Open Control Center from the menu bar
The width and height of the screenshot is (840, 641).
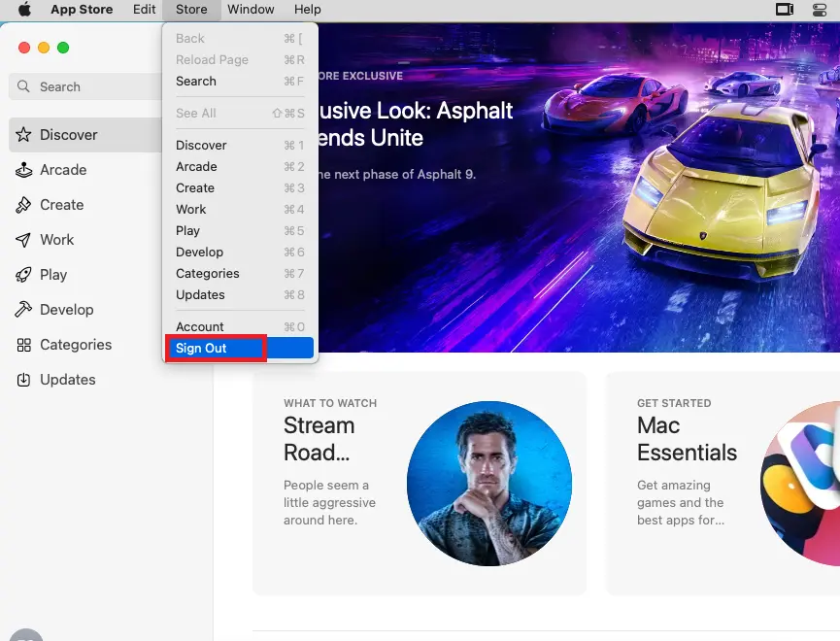click(819, 10)
